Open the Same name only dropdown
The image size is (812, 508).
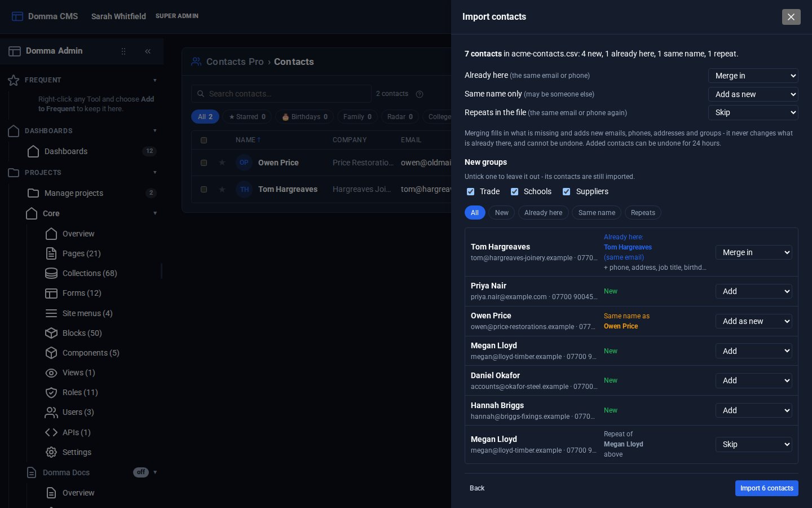753,94
